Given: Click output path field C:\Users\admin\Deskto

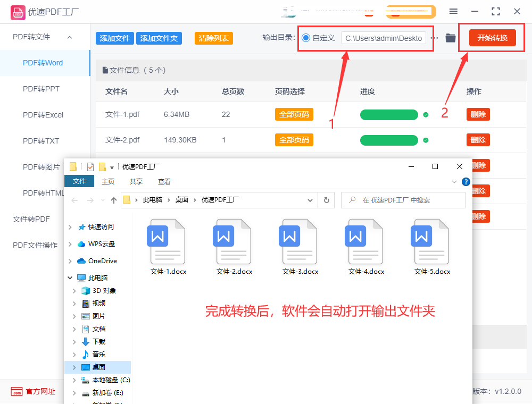Looking at the screenshot, I should point(384,38).
